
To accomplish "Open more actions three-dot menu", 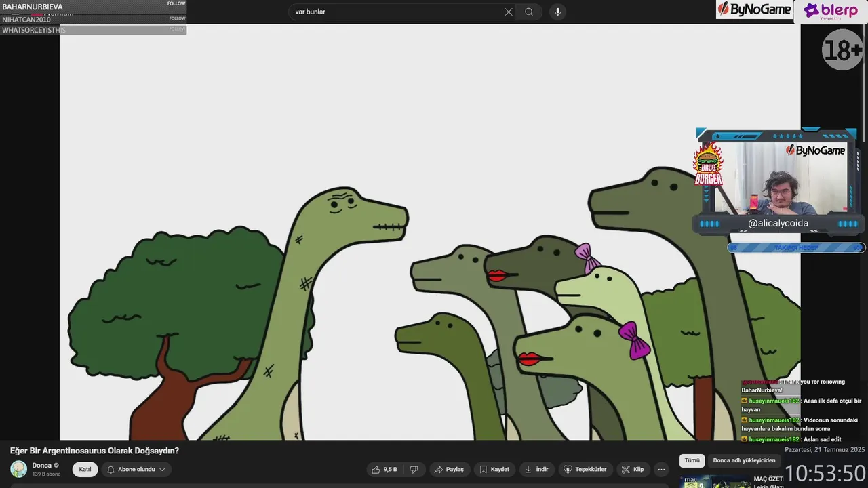I will pos(661,469).
